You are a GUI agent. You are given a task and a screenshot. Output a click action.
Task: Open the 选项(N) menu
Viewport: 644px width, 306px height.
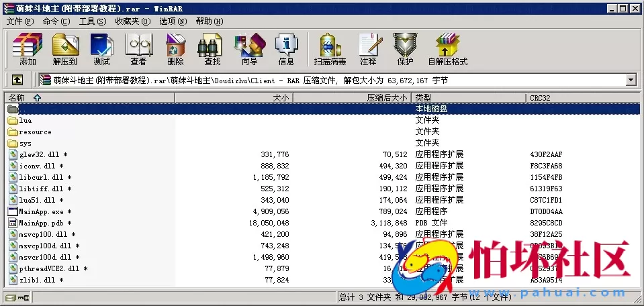pyautogui.click(x=173, y=21)
